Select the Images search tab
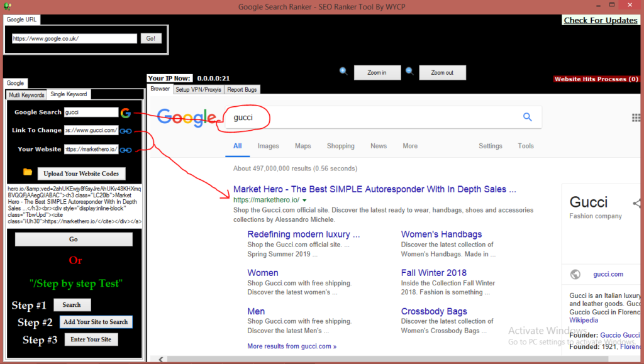The height and width of the screenshot is (364, 644). pyautogui.click(x=268, y=146)
